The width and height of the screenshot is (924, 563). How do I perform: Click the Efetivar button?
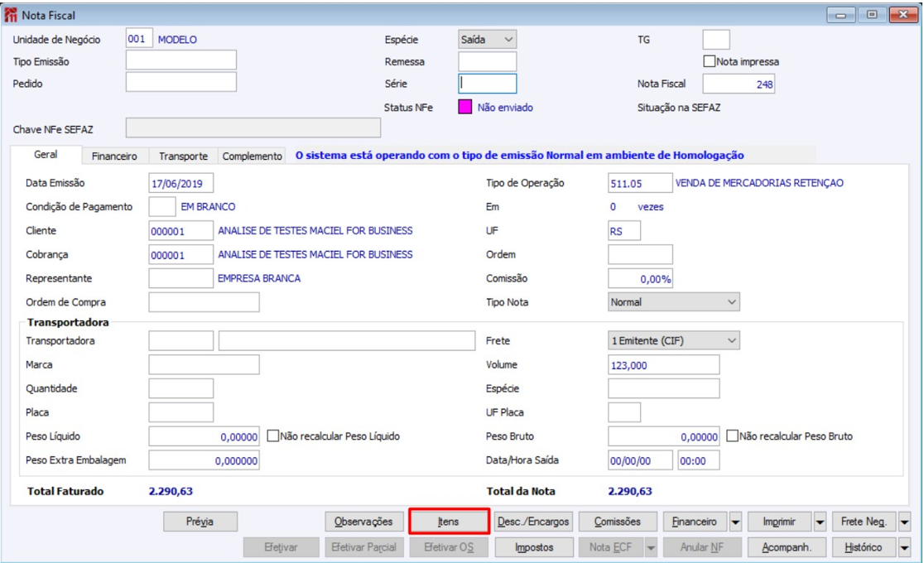(x=281, y=547)
